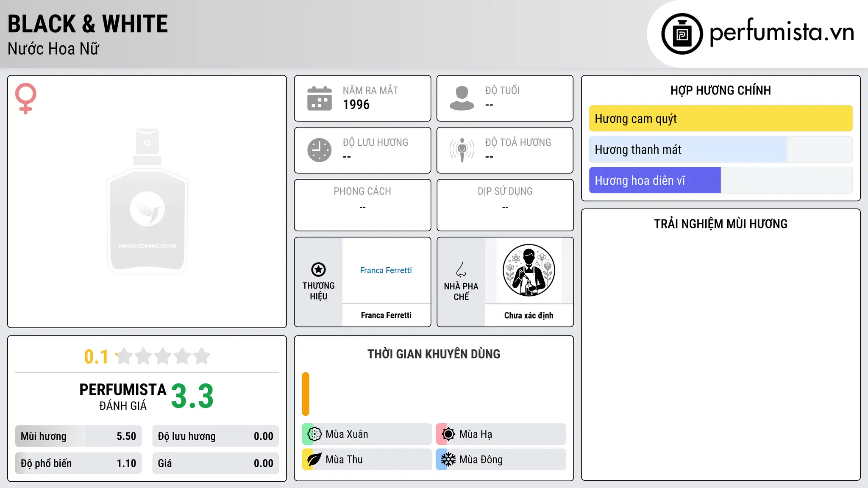Click the orange 0.1 user rating
Viewport: 868px width, 488px height.
pyautogui.click(x=96, y=357)
